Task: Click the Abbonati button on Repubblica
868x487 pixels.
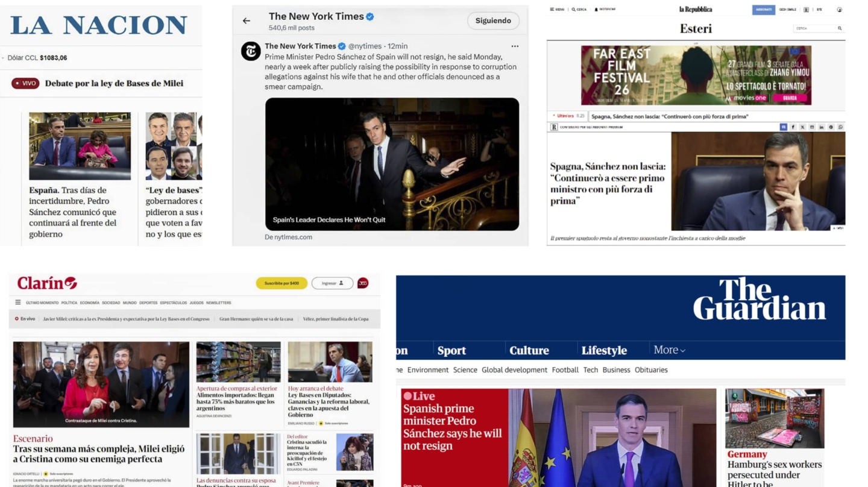Action: pos(764,10)
